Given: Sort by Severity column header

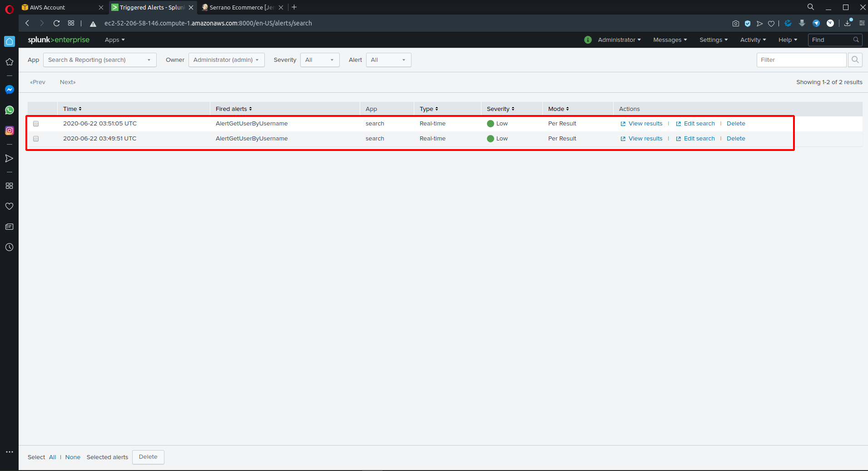Looking at the screenshot, I should (x=501, y=109).
